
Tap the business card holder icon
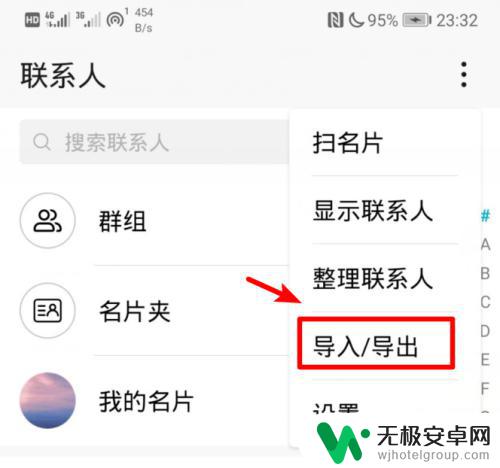click(48, 310)
